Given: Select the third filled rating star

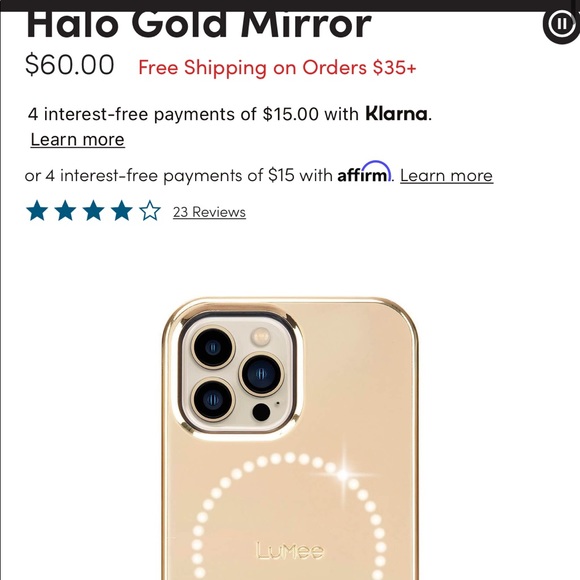Looking at the screenshot, I should click(94, 211).
